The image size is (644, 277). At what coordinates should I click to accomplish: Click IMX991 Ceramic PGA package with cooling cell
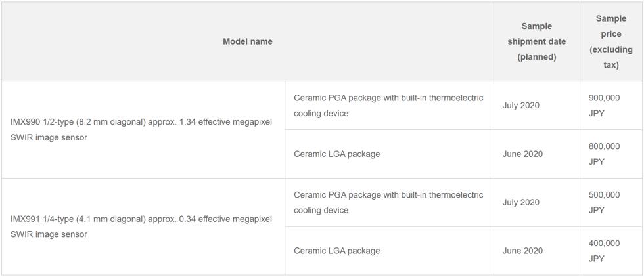[389, 202]
